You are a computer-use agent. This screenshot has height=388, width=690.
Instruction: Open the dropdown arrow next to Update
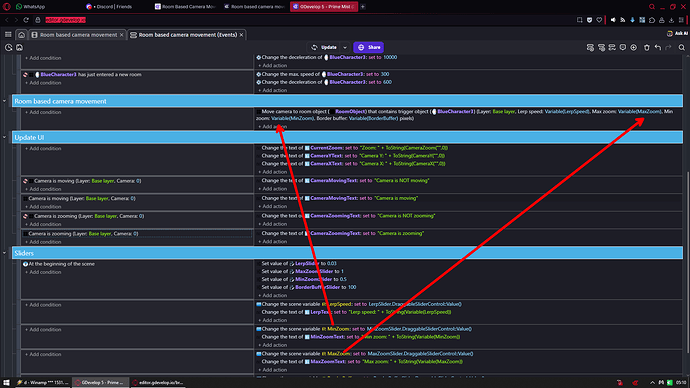345,48
